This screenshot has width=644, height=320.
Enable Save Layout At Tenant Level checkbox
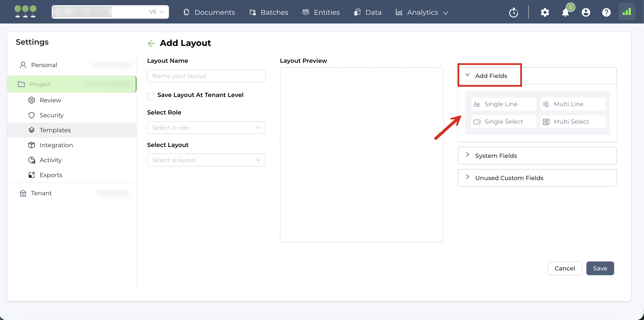click(x=150, y=96)
